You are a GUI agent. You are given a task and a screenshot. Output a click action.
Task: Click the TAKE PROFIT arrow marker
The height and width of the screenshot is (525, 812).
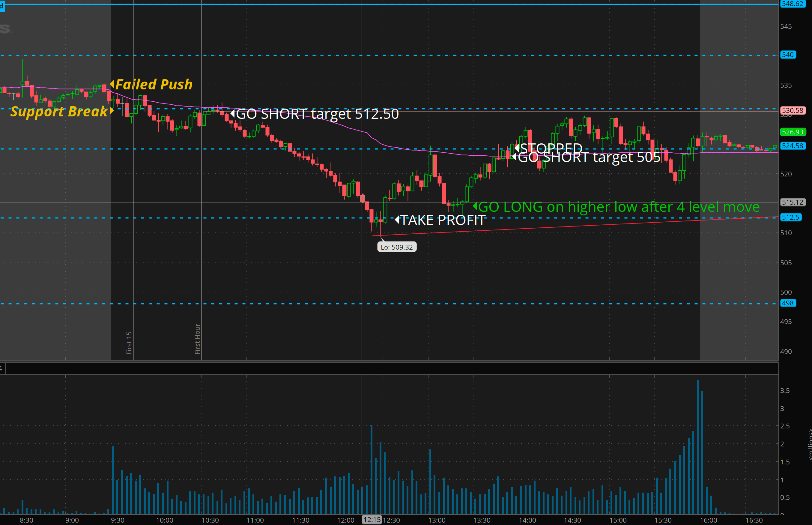pos(397,220)
